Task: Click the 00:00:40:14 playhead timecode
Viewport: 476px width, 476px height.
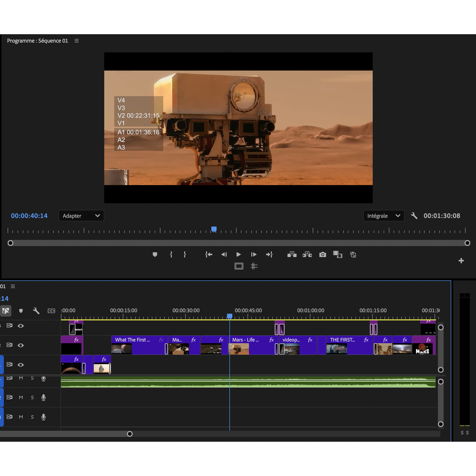Action: point(29,216)
